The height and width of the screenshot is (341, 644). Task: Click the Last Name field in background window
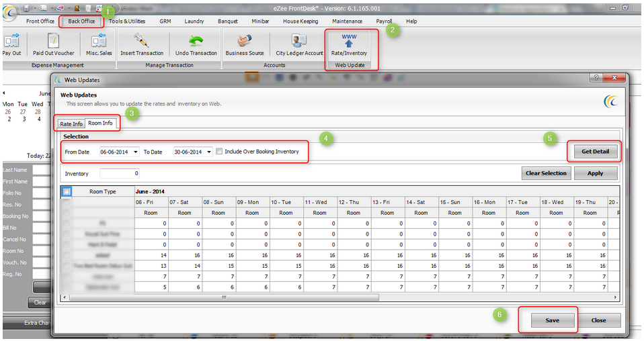coord(42,170)
